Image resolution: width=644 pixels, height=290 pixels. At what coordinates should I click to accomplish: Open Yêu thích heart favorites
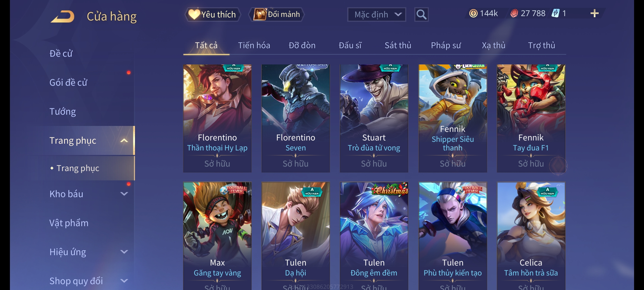click(213, 15)
